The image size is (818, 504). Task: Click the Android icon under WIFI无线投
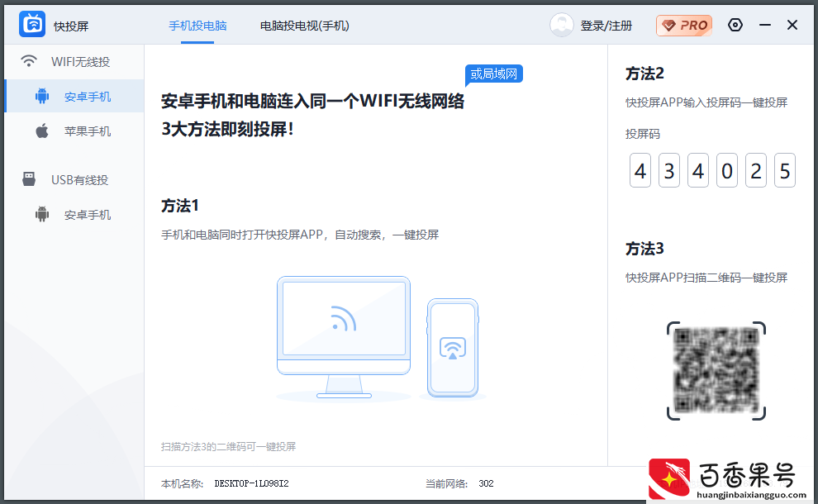tap(42, 96)
